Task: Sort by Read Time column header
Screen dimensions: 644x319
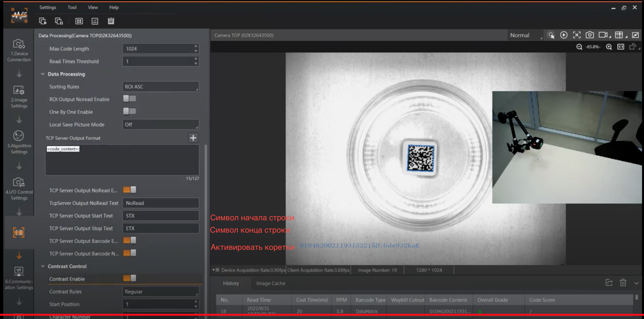Action: click(267, 300)
